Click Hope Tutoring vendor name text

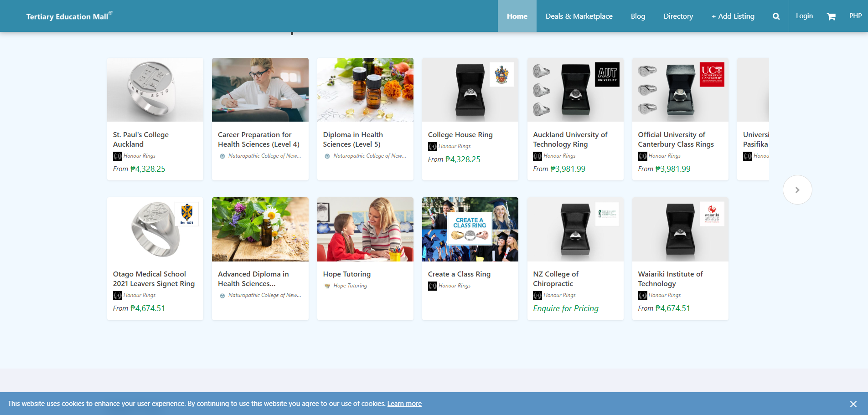(x=350, y=286)
